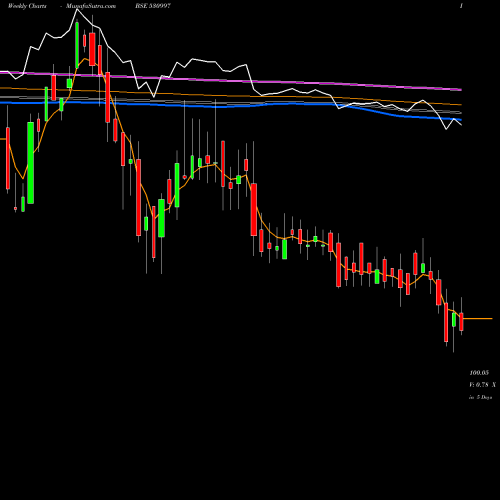Click the last red candlestick on the right
The width and height of the screenshot is (500, 500).
point(461,321)
